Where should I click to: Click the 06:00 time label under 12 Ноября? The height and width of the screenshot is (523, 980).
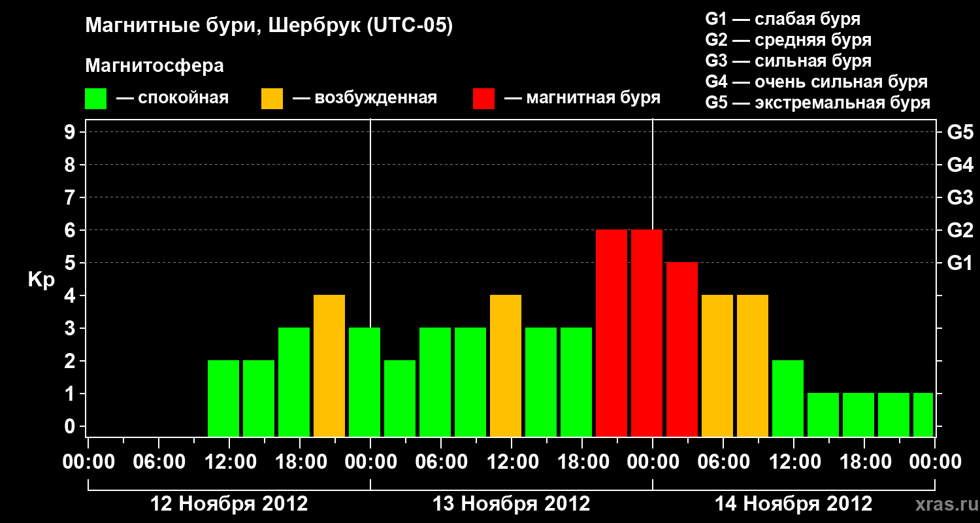[x=159, y=462]
